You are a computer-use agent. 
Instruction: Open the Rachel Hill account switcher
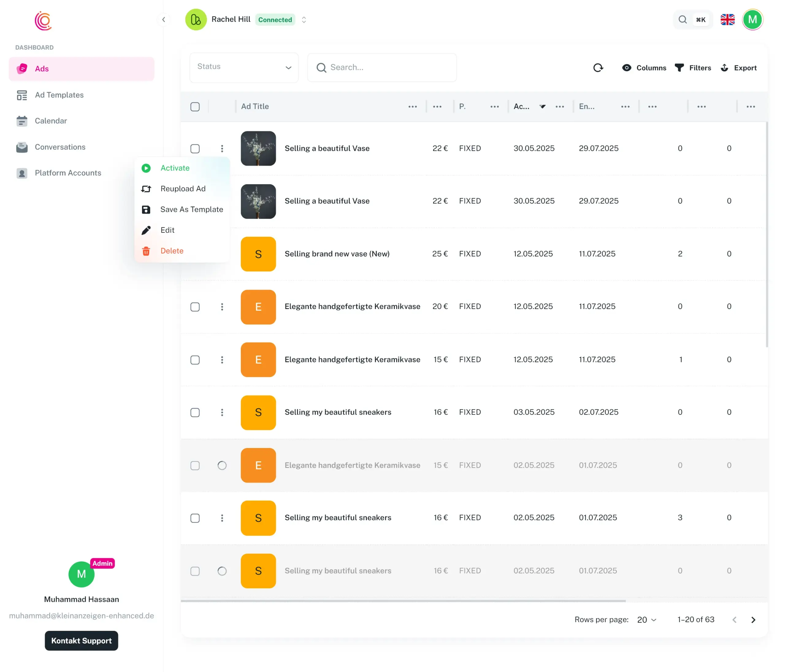[x=304, y=20]
